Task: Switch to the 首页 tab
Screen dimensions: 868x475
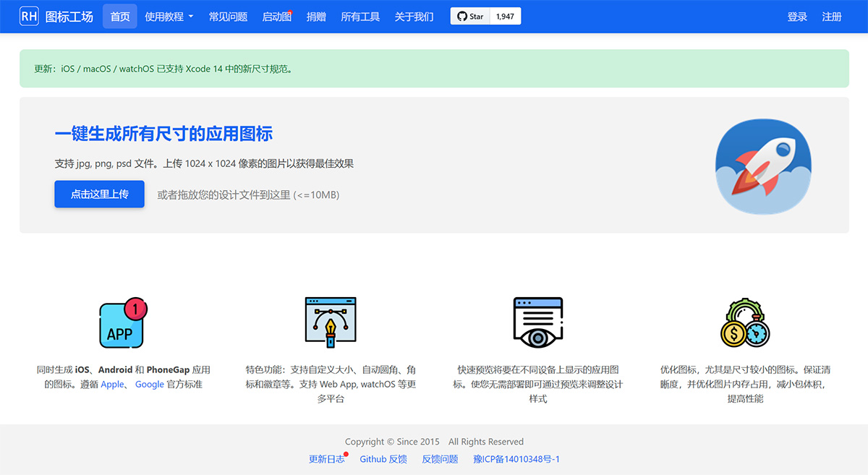Action: (119, 15)
